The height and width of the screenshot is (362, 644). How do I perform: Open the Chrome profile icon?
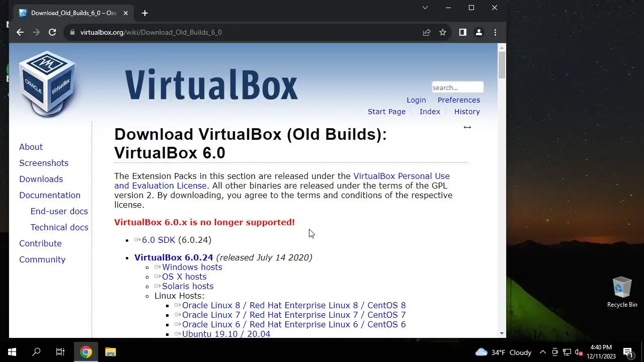pyautogui.click(x=479, y=32)
